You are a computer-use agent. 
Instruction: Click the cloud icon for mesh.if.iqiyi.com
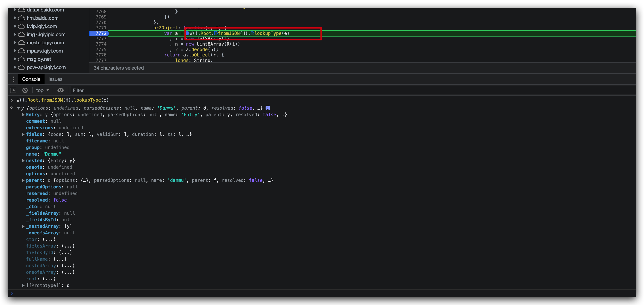pos(22,43)
